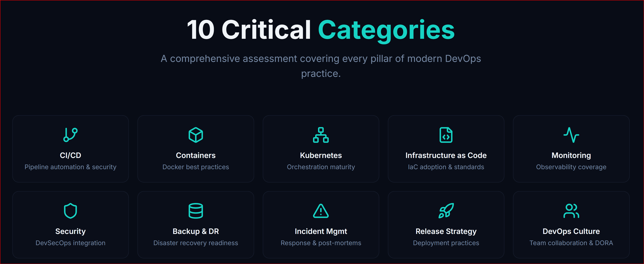Select the CI/CD card title
This screenshot has height=264, width=644.
tap(71, 155)
